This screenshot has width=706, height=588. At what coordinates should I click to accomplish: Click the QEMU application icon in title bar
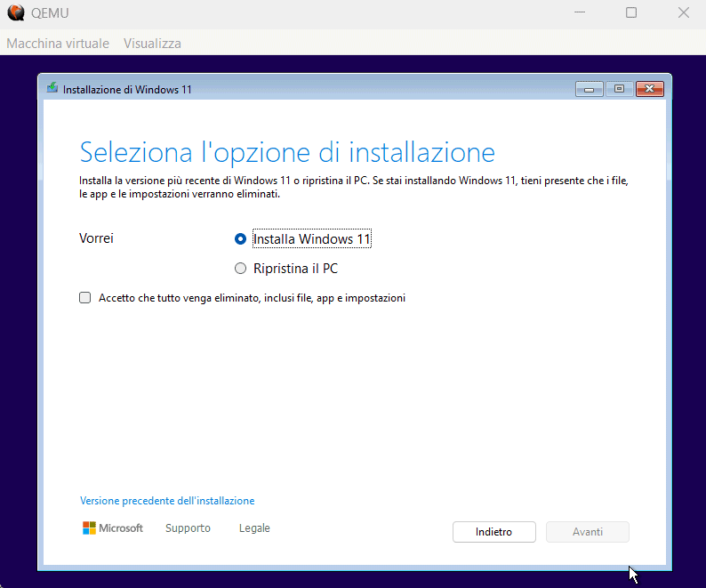[16, 12]
